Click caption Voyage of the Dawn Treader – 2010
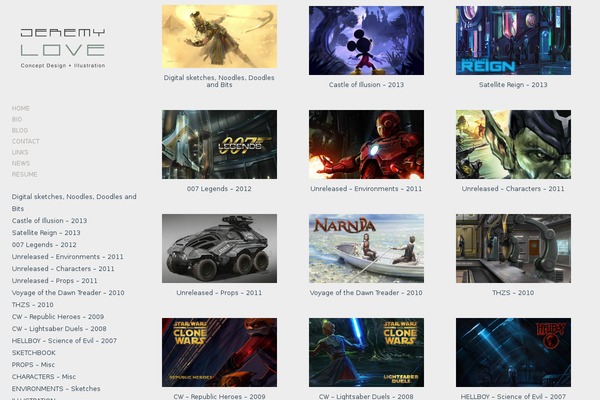Screen dimensions: 600x400 pyautogui.click(x=366, y=292)
